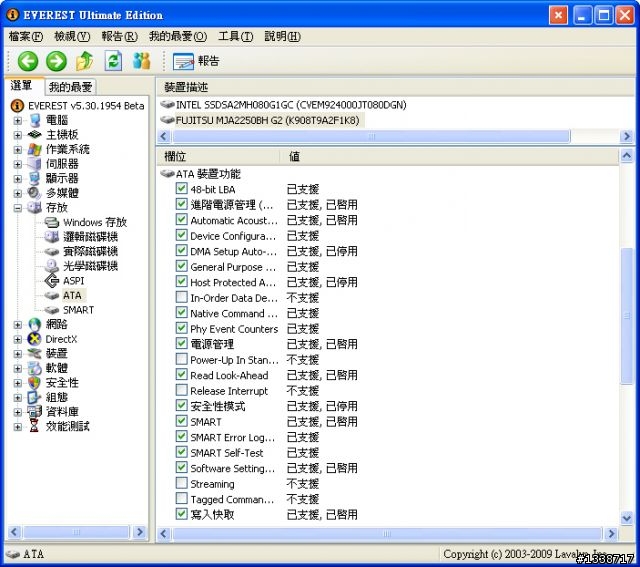Toggle the Streaming checkbox

[x=182, y=483]
